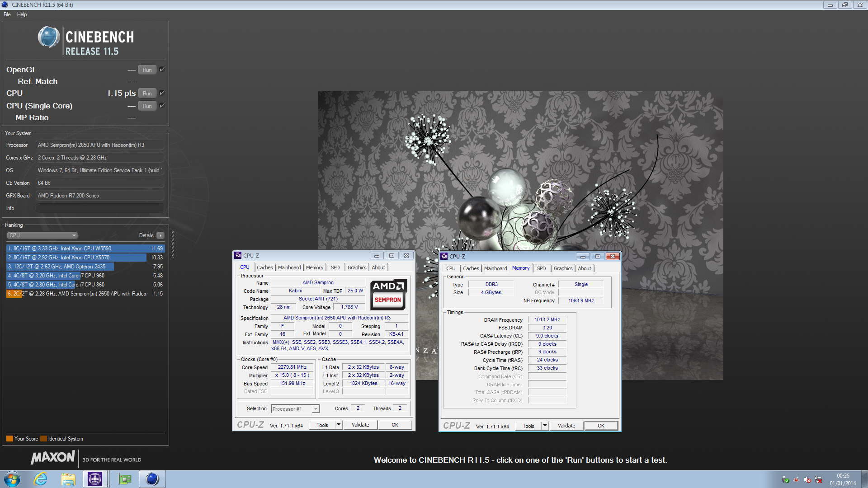Select ranking row Intel Xeon CPU W5590
Screen dimensions: 868x488
[85, 249]
